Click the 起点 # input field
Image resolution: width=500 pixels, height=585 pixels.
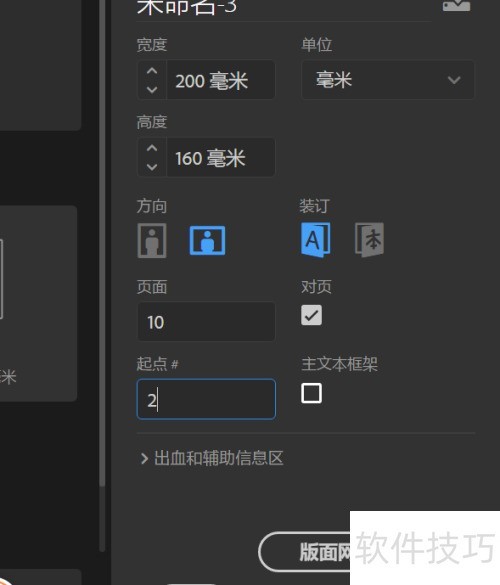(206, 399)
